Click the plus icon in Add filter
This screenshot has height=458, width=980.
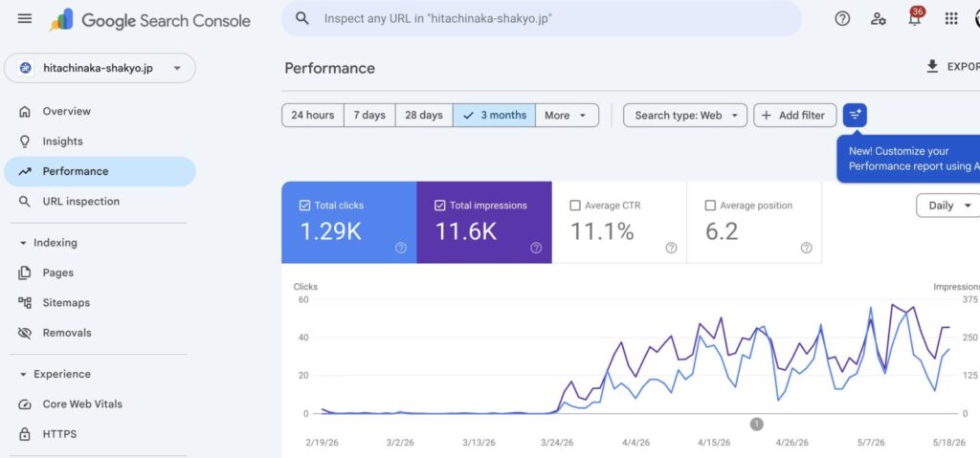[x=767, y=115]
